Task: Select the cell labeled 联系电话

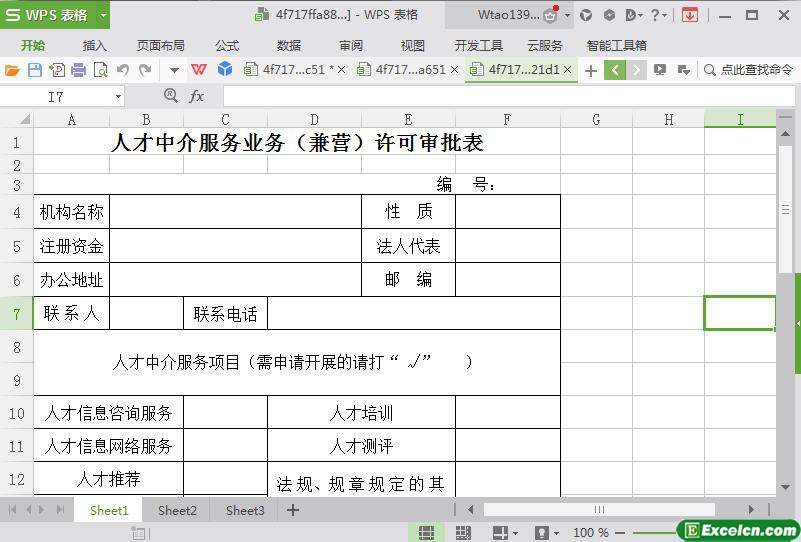Action: tap(225, 313)
